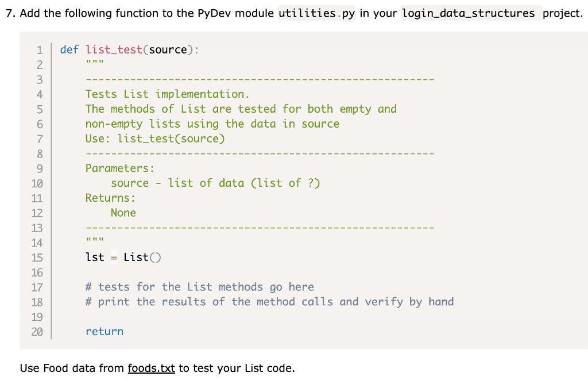This screenshot has width=588, height=380.
Task: Click the source parameter in the function signature
Action: click(168, 49)
